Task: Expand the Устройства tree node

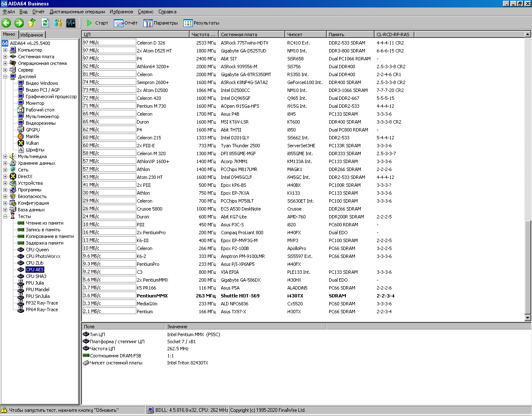Action: [x=5, y=183]
